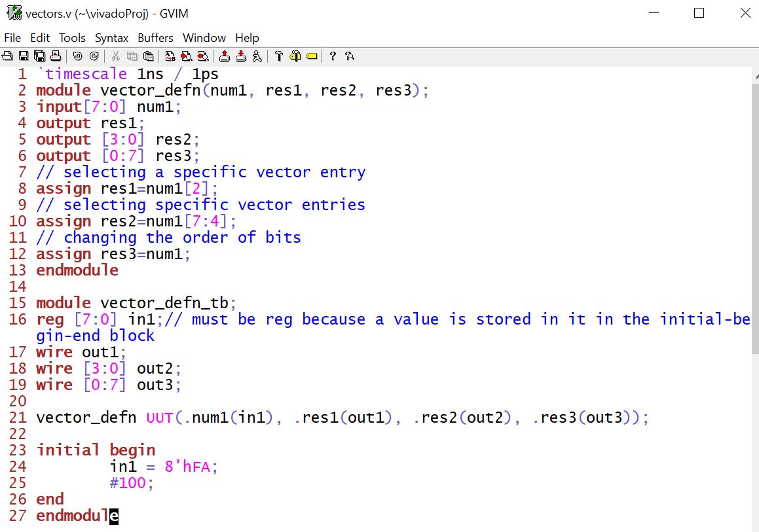759x532 pixels.
Task: Run Make using the hammer icon
Action: (x=279, y=56)
